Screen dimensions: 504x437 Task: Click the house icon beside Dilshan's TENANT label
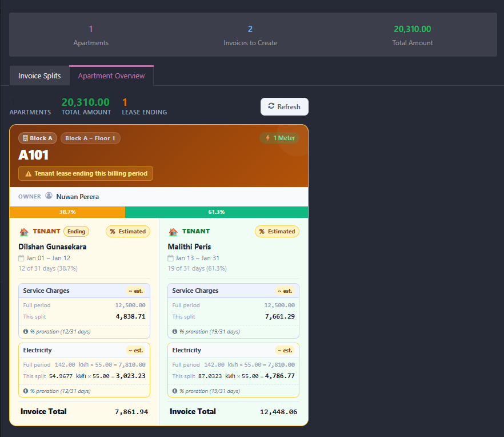tap(24, 232)
